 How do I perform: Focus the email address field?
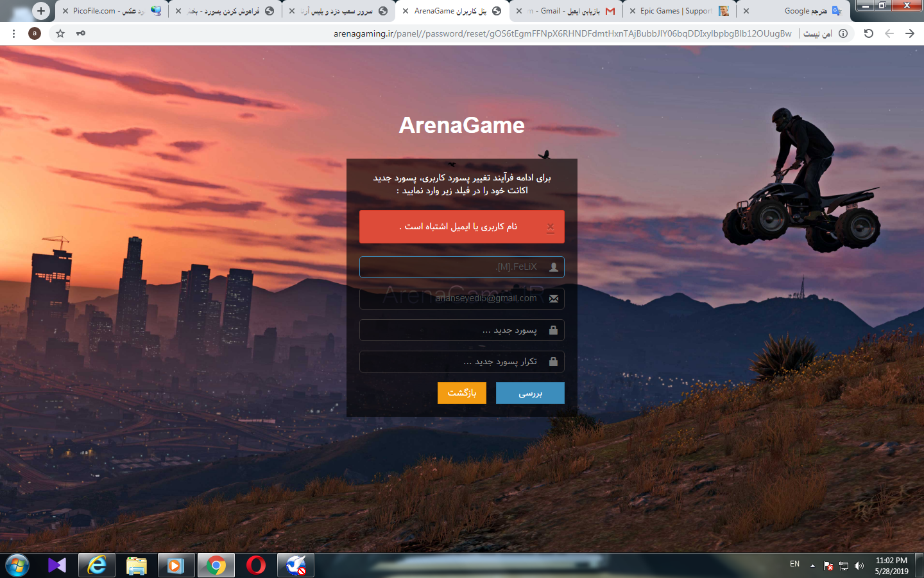click(462, 299)
